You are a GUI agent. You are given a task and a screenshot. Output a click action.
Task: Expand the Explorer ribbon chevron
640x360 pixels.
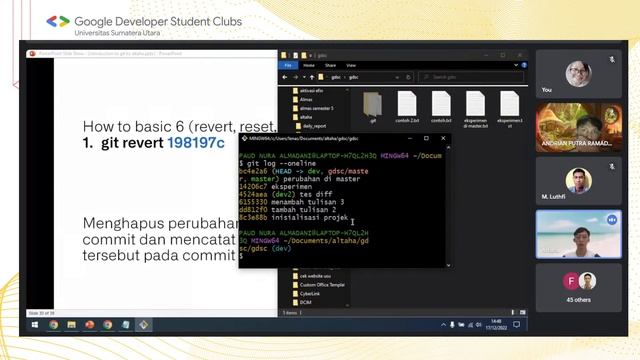coord(516,65)
